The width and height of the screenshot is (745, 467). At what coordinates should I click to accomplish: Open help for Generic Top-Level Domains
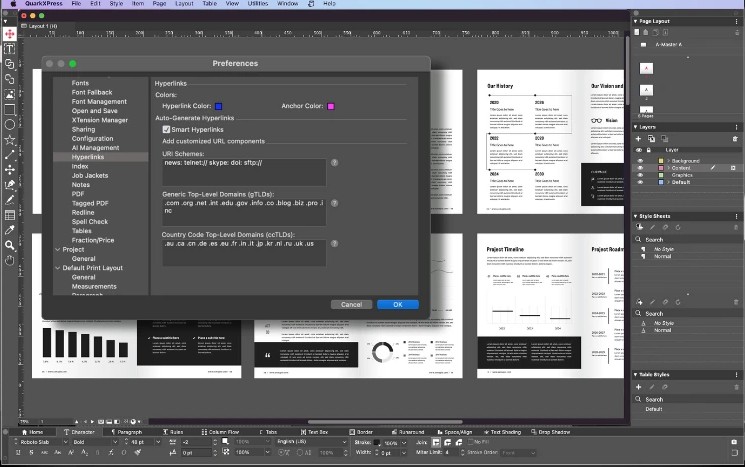pyautogui.click(x=334, y=203)
